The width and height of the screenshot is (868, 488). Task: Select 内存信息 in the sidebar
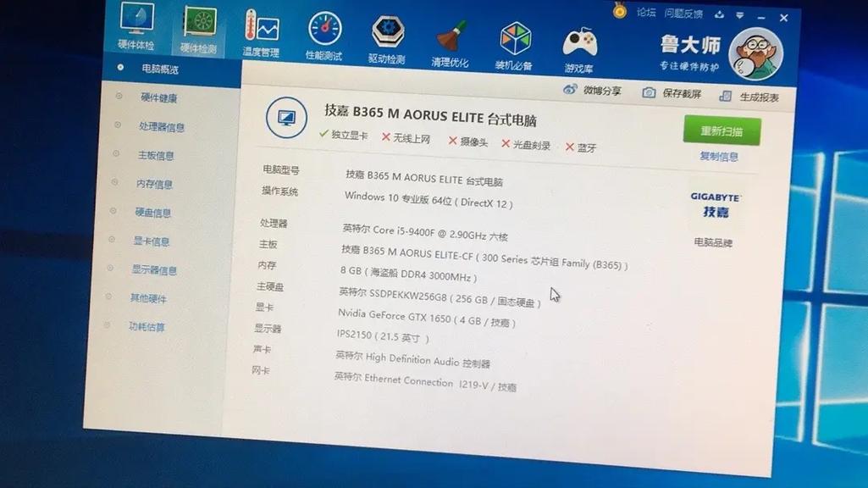tap(154, 185)
